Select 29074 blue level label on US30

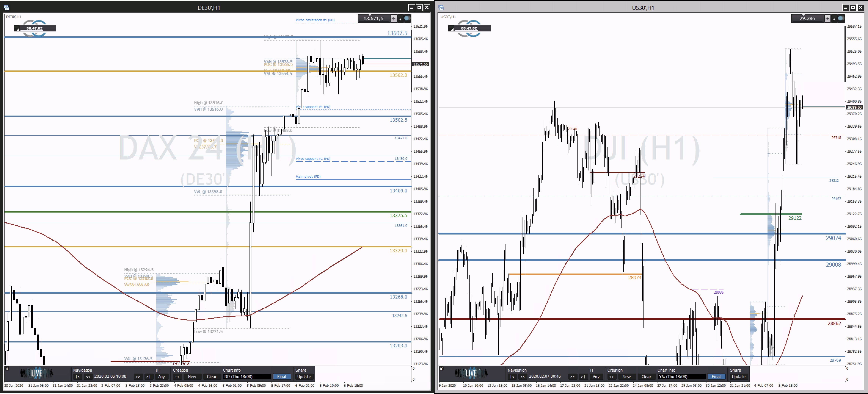pyautogui.click(x=833, y=238)
